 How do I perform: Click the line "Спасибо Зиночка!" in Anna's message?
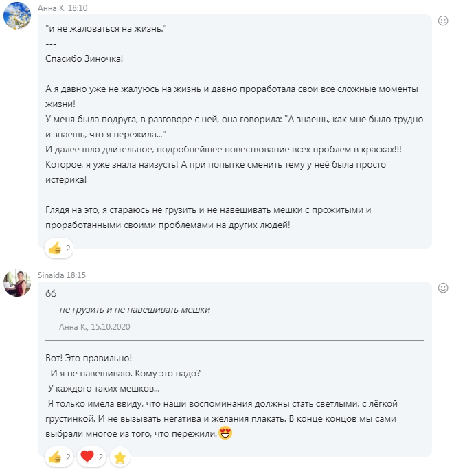pyautogui.click(x=84, y=58)
